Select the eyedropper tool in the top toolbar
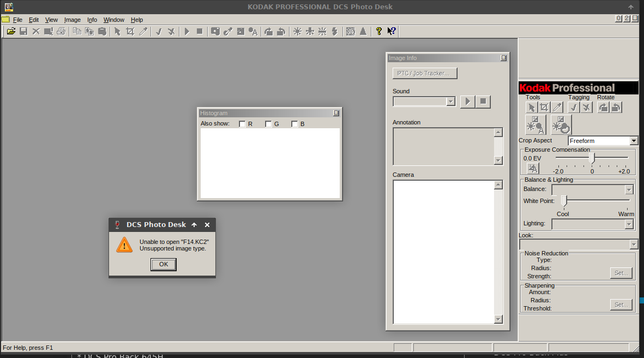 [143, 31]
